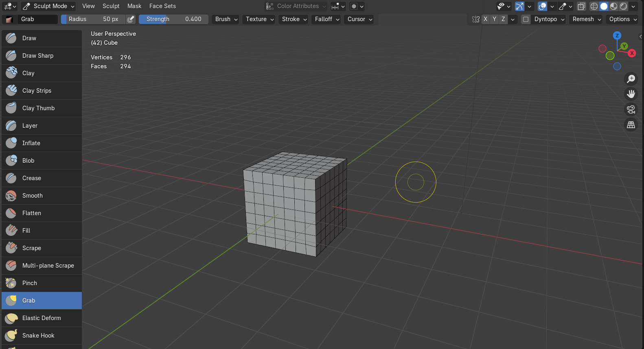This screenshot has width=644, height=349.
Task: Expand the Brush settings dropdown
Action: tap(226, 19)
